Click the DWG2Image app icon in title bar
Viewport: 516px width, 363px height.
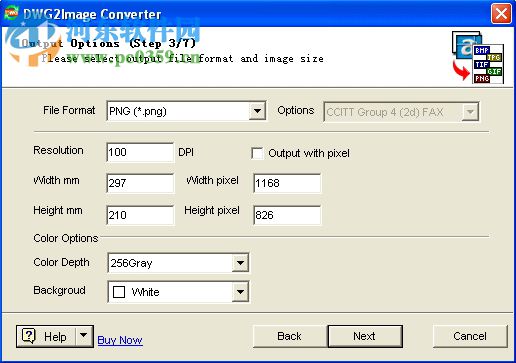click(11, 13)
